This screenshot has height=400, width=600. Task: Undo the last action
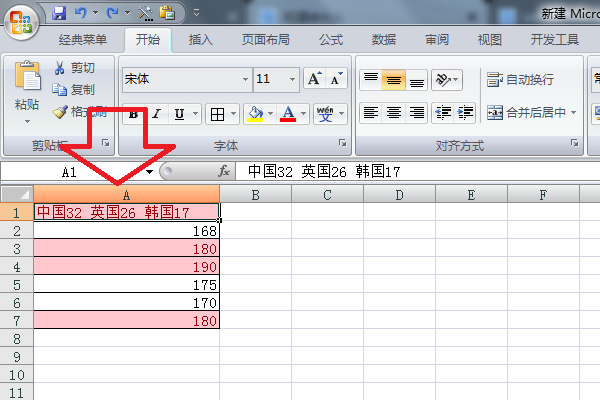pos(81,13)
